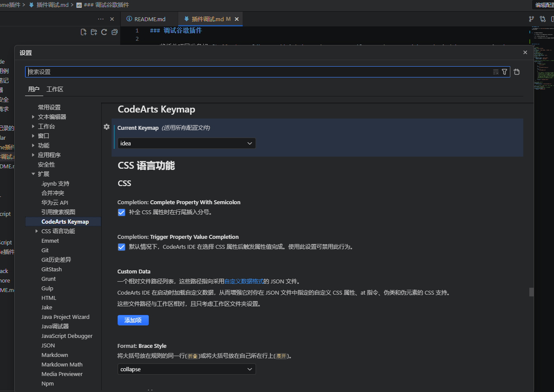The width and height of the screenshot is (554, 392).
Task: Select GitStash extension settings
Action: [x=51, y=269]
